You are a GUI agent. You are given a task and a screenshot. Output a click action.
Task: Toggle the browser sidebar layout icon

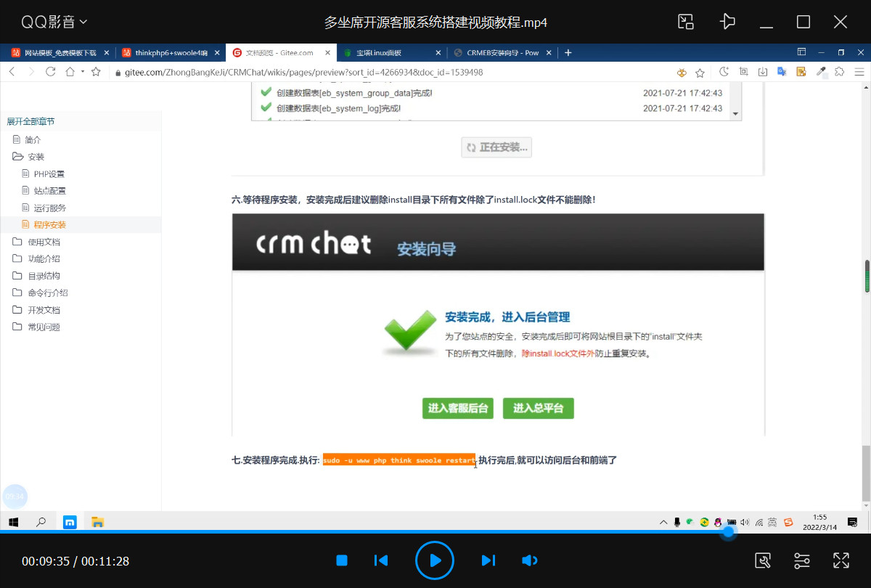pos(801,52)
